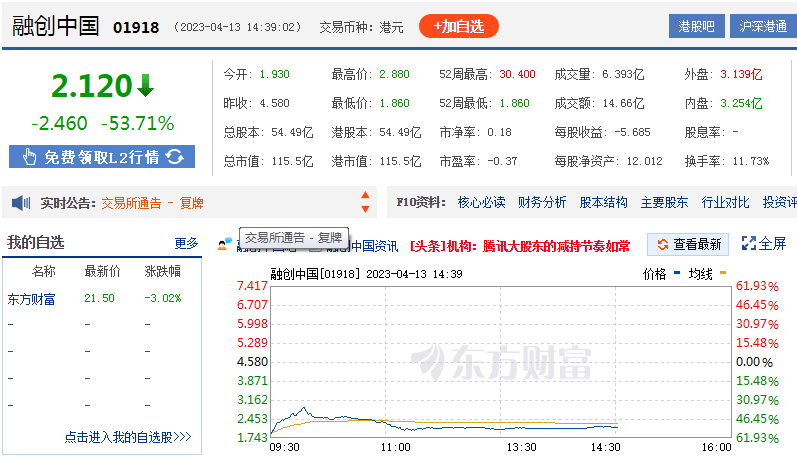Click the current price 2.120

point(92,85)
